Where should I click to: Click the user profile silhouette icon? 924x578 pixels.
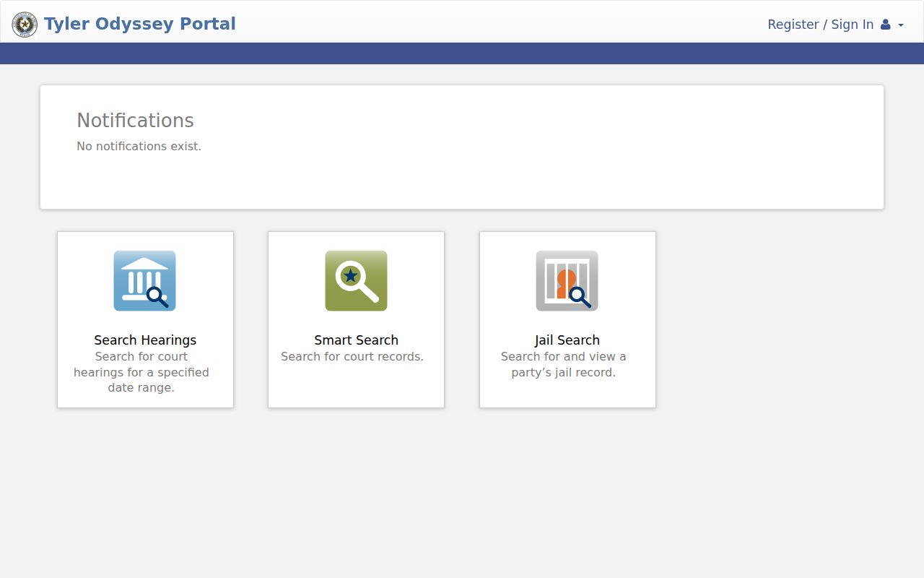pyautogui.click(x=886, y=25)
